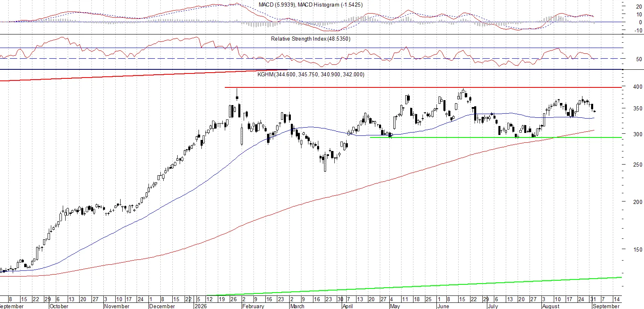Select the February month label
Viewport: 644px width, 309px height.
click(x=253, y=306)
